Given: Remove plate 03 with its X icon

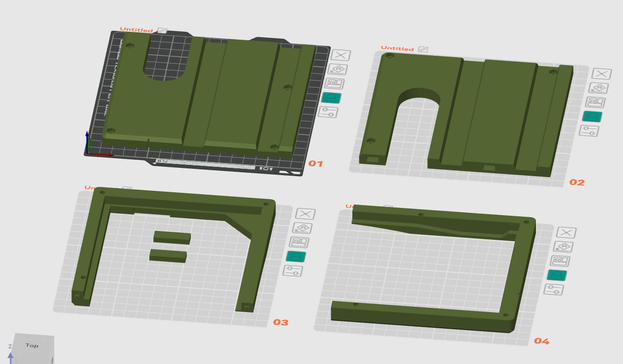Looking at the screenshot, I should pyautogui.click(x=305, y=214).
